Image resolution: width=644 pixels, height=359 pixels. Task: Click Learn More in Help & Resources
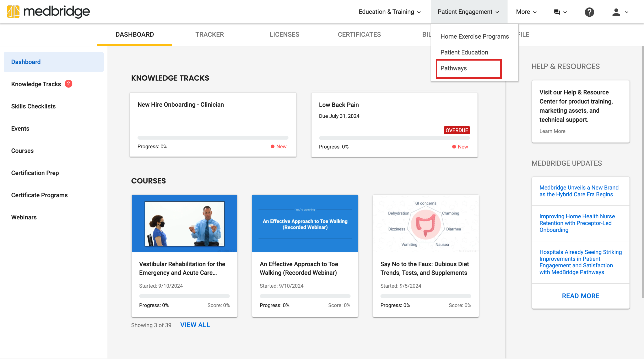pos(552,131)
